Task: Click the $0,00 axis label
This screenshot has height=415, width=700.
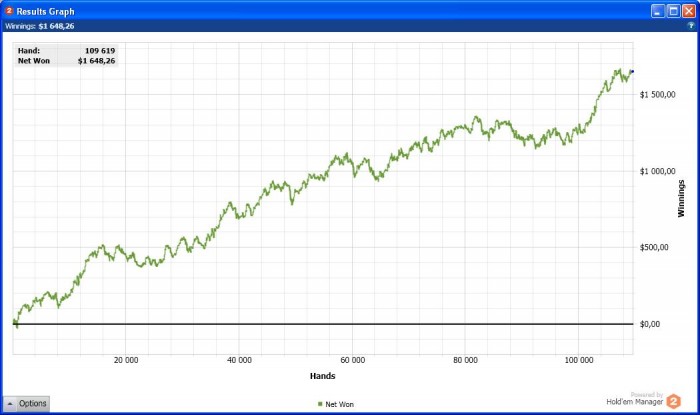Action: (x=650, y=324)
